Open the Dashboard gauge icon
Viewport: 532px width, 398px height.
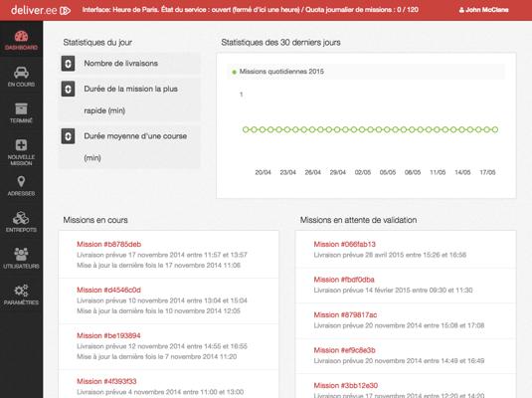[21, 37]
